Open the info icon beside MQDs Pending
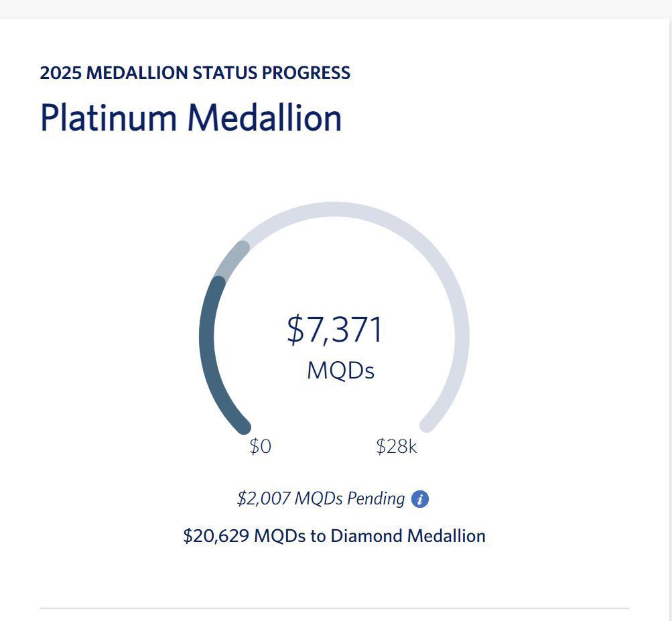Viewport: 672px width, 621px height. [x=419, y=499]
